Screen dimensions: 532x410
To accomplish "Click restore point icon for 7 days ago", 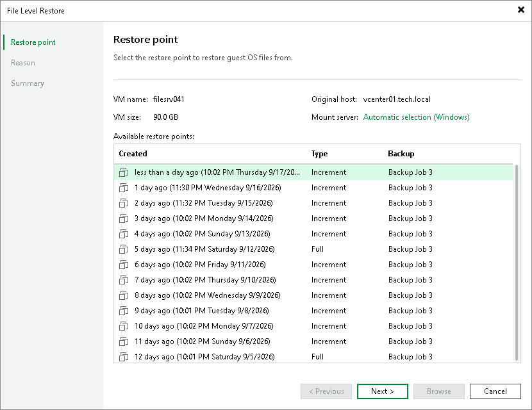I will tap(124, 280).
